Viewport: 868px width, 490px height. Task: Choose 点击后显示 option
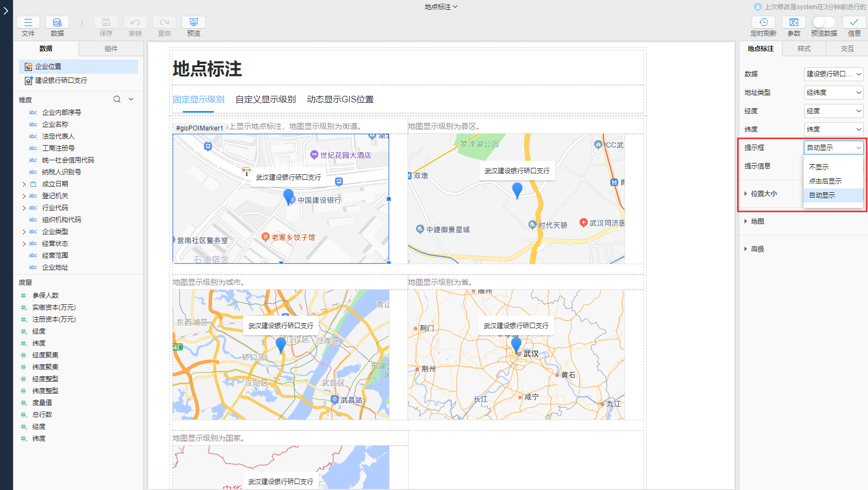pyautogui.click(x=825, y=181)
